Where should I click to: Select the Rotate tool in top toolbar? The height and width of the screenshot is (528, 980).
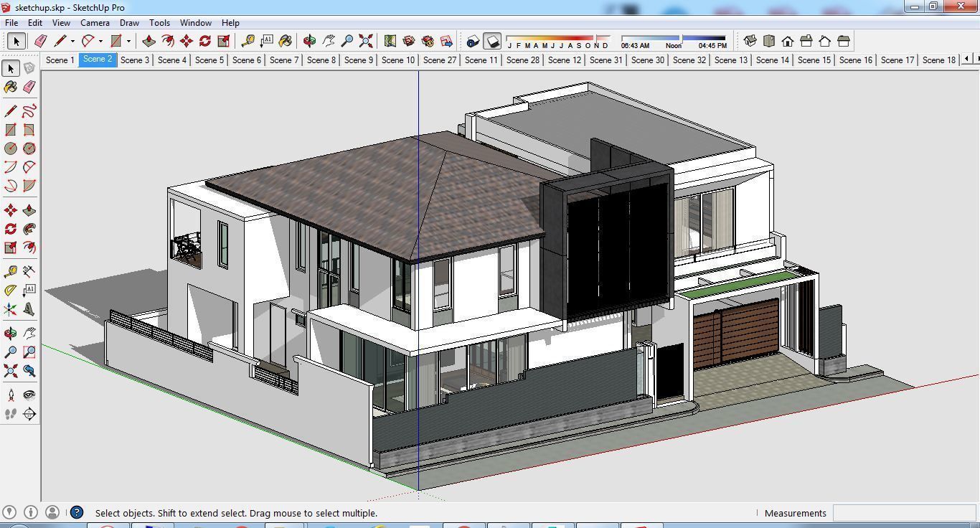click(x=205, y=41)
